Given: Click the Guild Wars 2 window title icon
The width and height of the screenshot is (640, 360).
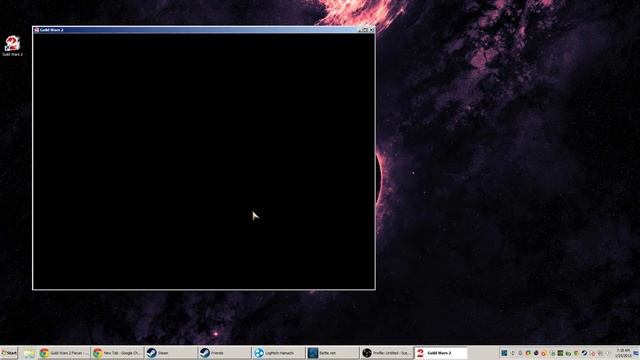Looking at the screenshot, I should tap(36, 30).
